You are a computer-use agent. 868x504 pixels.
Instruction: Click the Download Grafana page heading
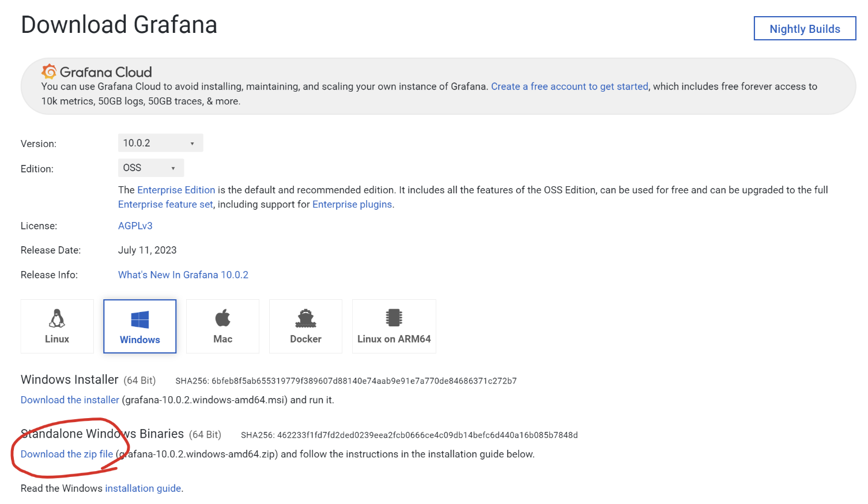119,25
